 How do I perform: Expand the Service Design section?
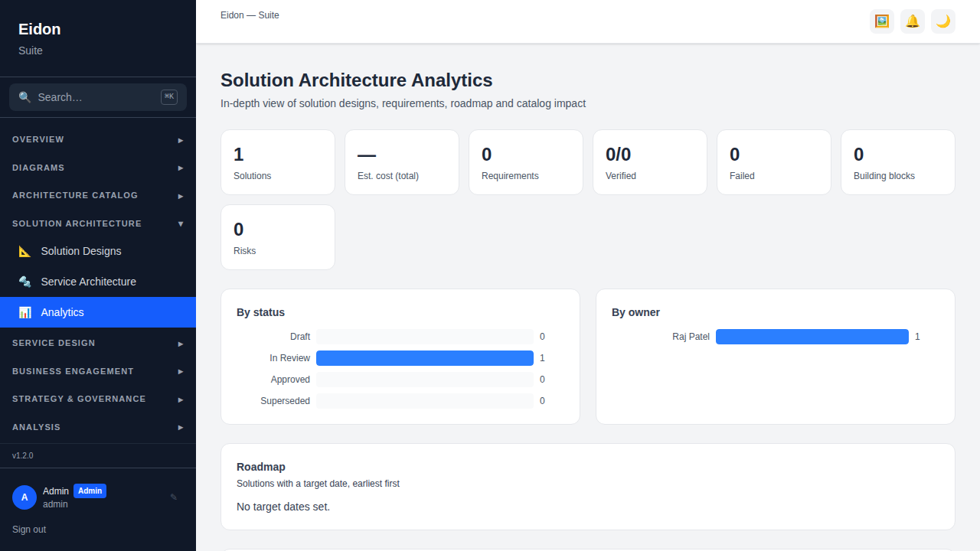pos(98,343)
